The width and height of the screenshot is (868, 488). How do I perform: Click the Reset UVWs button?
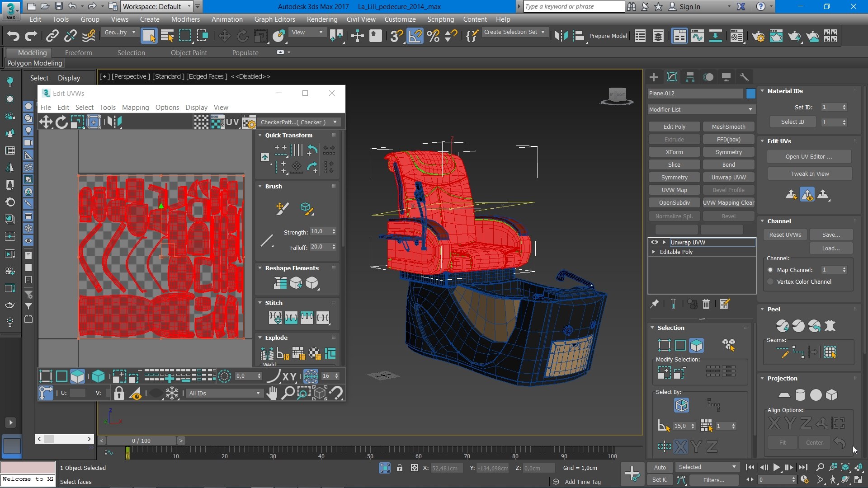click(785, 235)
